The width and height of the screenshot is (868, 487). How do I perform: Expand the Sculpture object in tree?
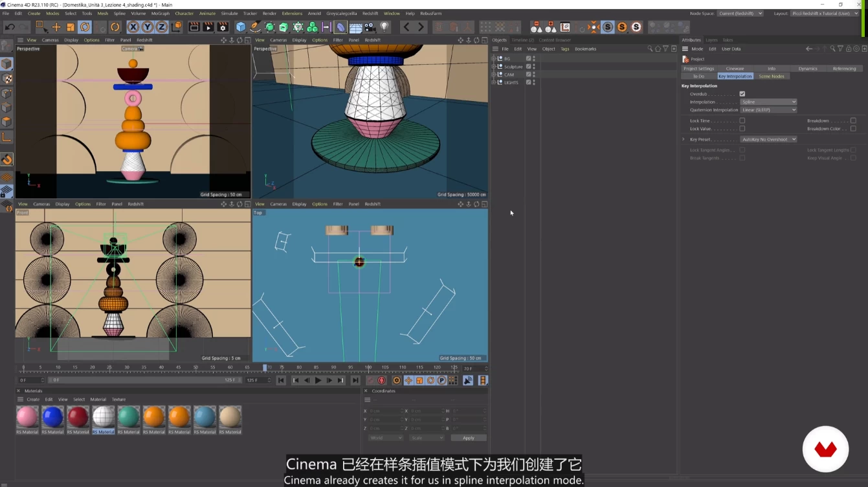(494, 67)
